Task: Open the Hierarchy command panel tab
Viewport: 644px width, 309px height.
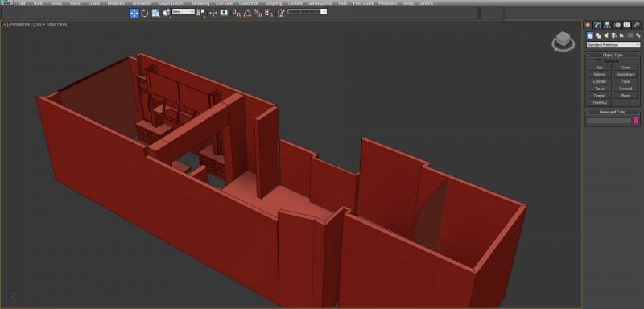Action: point(608,25)
